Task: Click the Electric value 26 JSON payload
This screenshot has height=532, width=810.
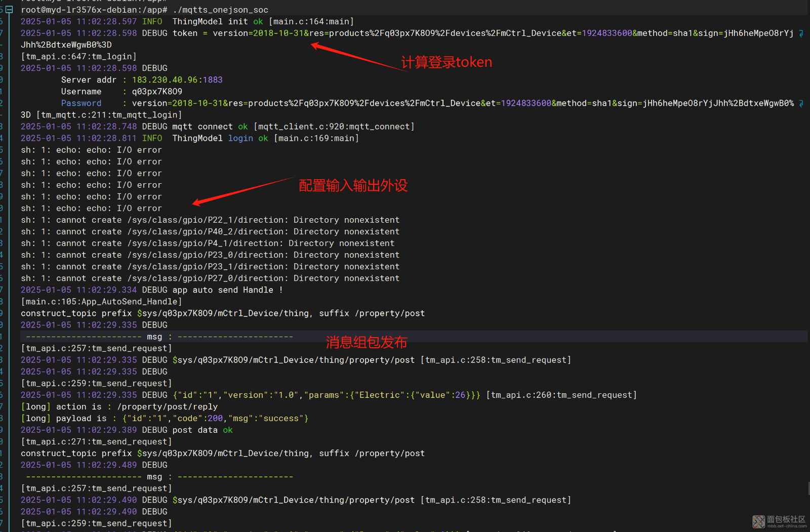Action: tap(327, 395)
